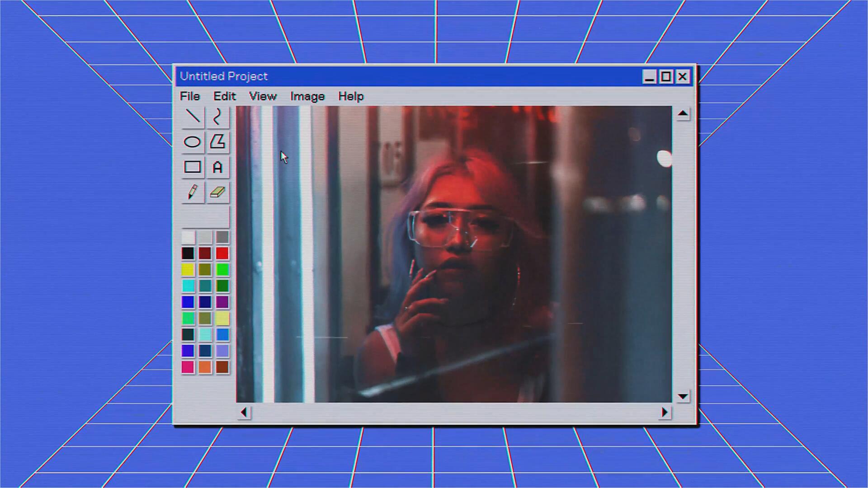Pick the yellow color swatch
The width and height of the screenshot is (868, 488).
point(188,270)
